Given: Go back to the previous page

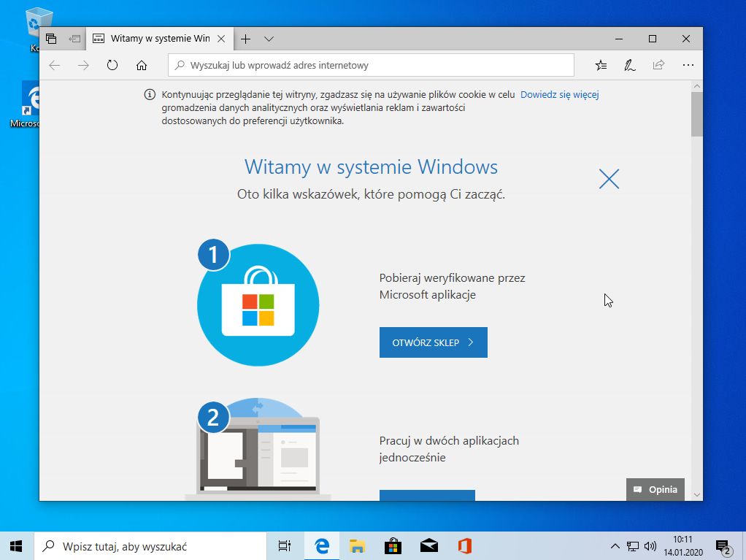Looking at the screenshot, I should pos(55,65).
